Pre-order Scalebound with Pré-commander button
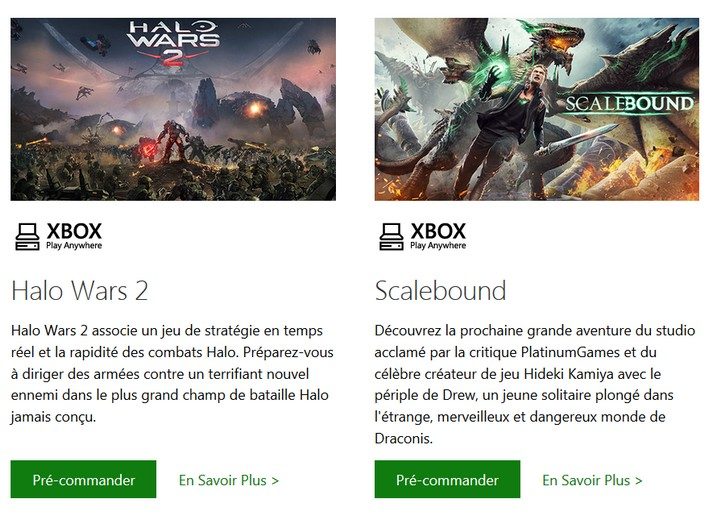 (447, 479)
